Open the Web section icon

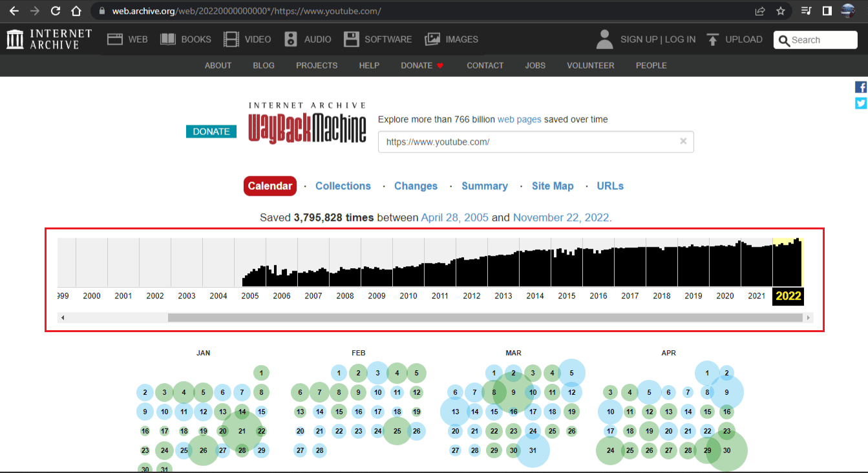tap(115, 39)
